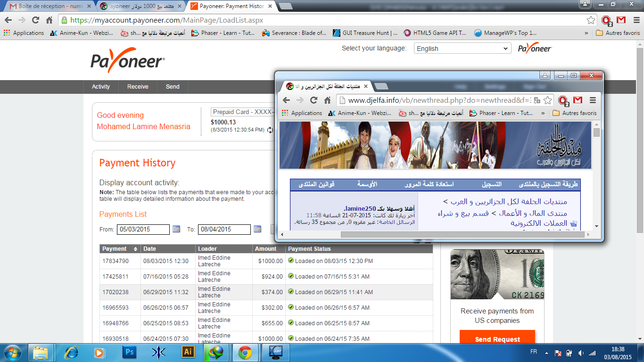This screenshot has width=644, height=362.
Task: Click the Gmail icon in the popup window's toolbar
Action: coord(578,100)
